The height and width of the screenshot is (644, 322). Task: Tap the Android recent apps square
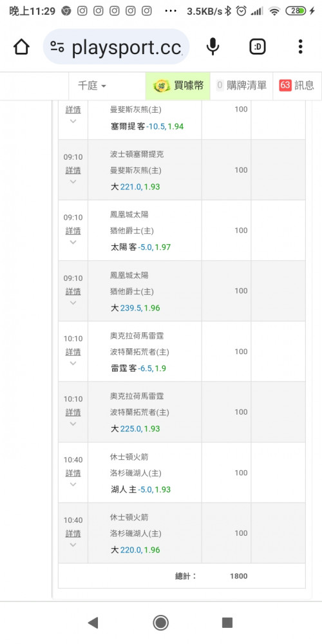[227, 623]
